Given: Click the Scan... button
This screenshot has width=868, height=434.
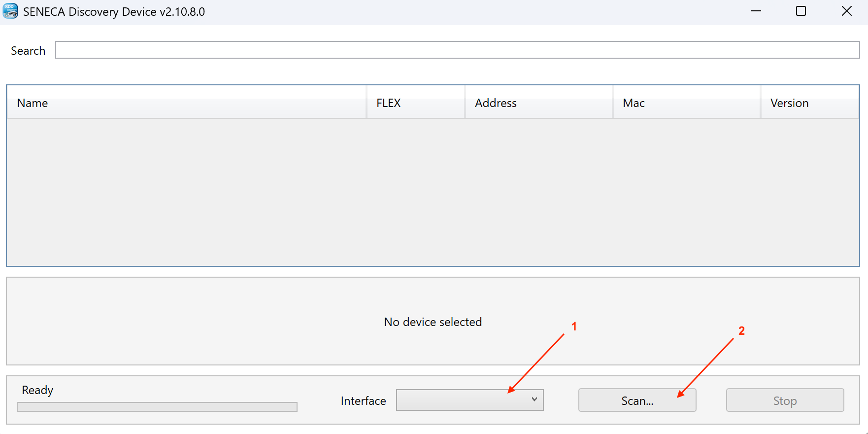Looking at the screenshot, I should click(637, 400).
